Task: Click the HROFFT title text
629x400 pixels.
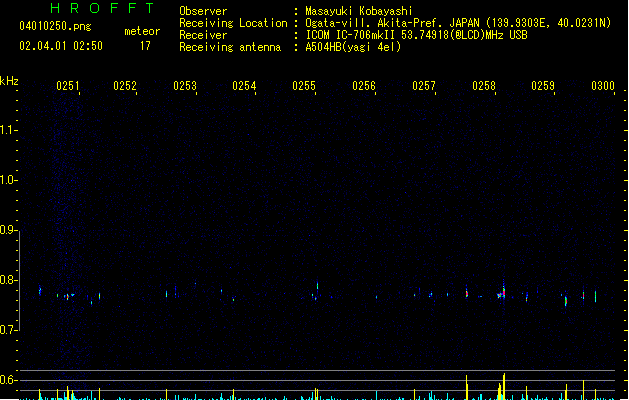Action: (102, 8)
